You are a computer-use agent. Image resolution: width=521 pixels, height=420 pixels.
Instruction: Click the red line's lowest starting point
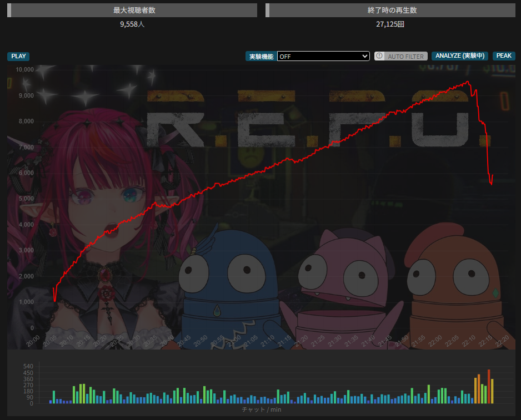click(x=55, y=301)
